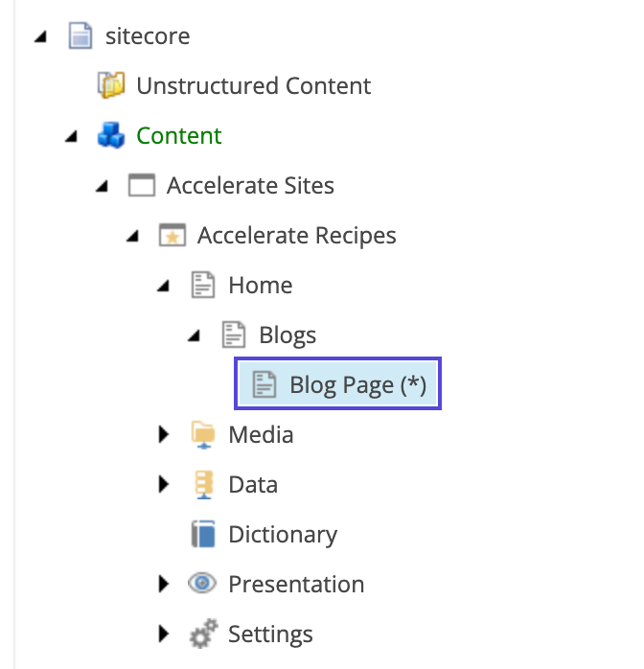The image size is (644, 669).
Task: Click the Data node icon
Action: [x=203, y=485]
